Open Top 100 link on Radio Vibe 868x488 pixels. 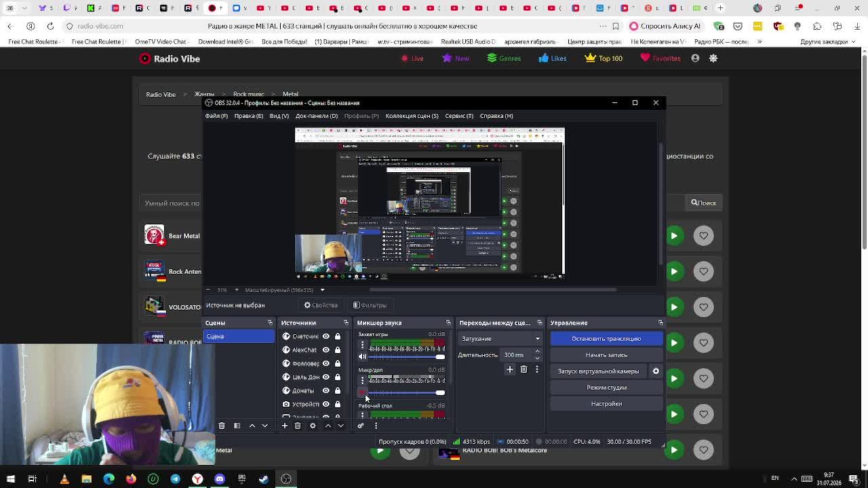(x=604, y=58)
